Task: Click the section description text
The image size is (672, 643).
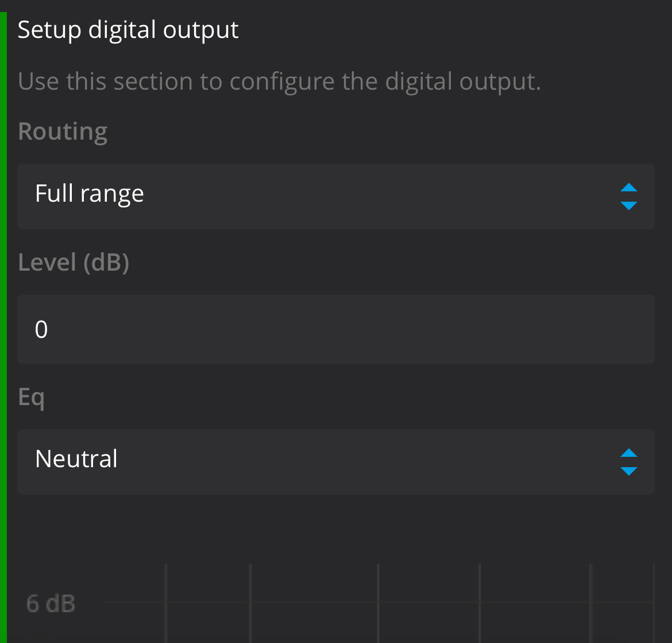Action: pyautogui.click(x=279, y=82)
